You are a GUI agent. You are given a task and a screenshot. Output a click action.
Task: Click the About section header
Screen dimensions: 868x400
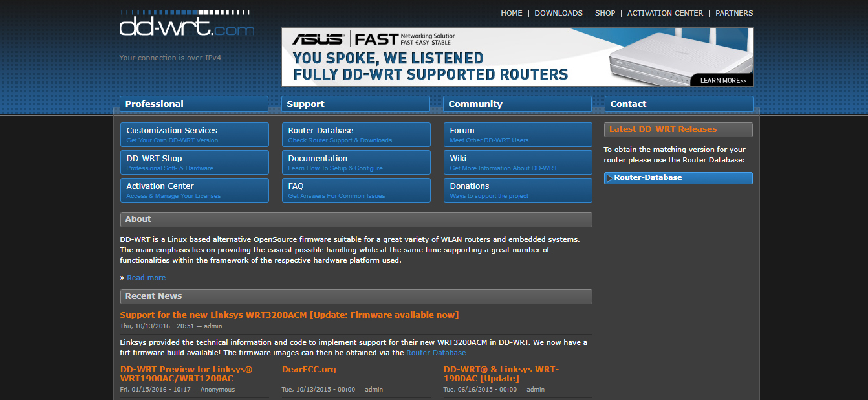point(356,219)
